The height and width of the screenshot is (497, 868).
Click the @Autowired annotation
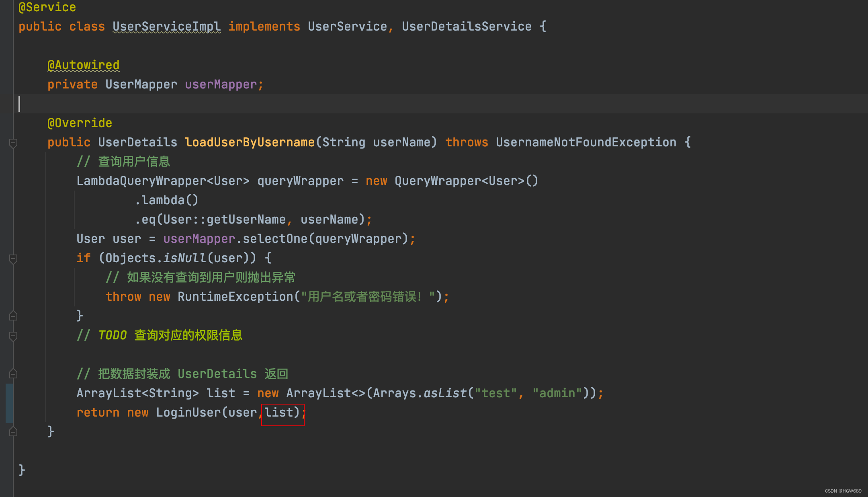(x=84, y=65)
